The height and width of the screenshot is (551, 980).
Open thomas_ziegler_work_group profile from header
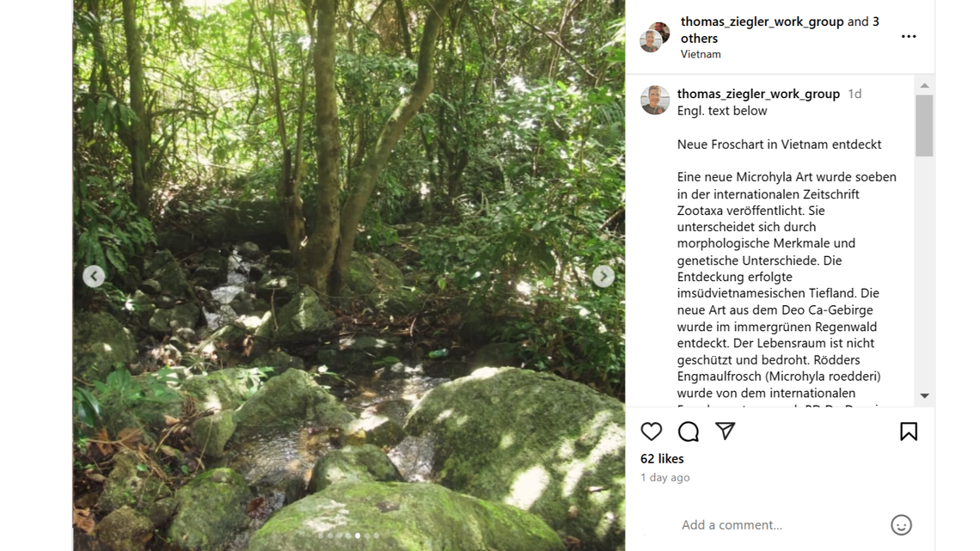click(762, 21)
